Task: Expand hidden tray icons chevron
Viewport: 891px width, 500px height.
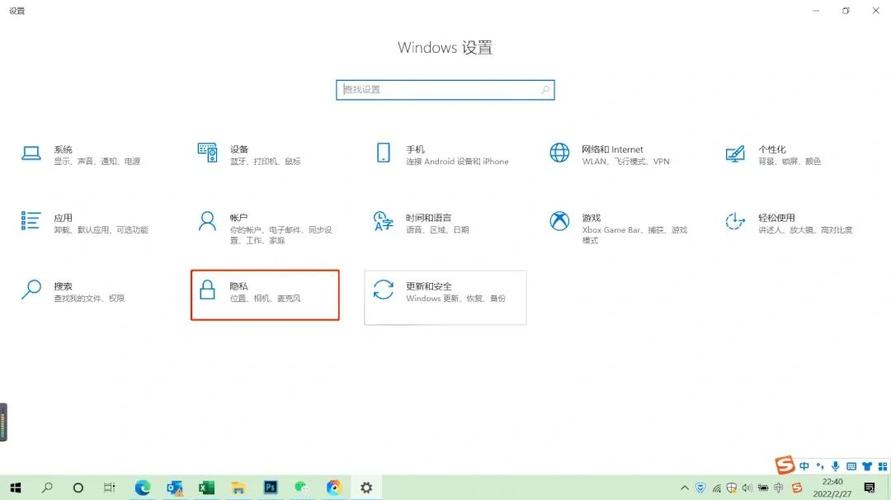Action: click(685, 488)
